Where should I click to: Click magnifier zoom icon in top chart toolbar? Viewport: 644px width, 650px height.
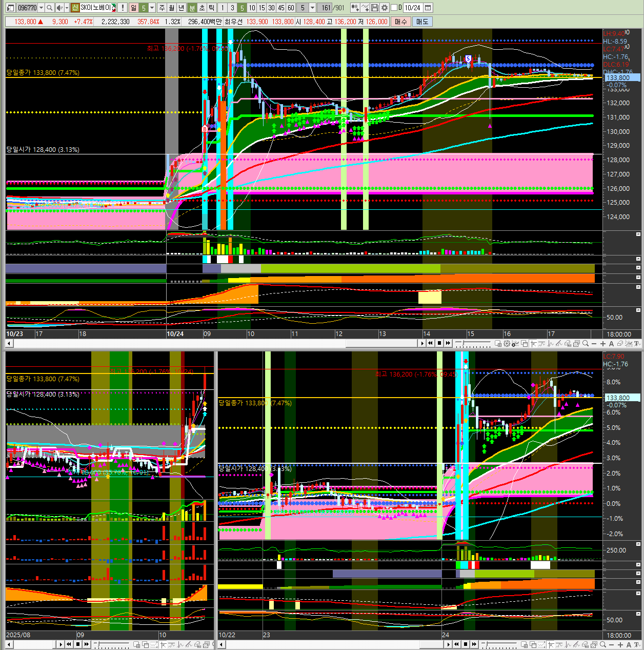click(586, 343)
